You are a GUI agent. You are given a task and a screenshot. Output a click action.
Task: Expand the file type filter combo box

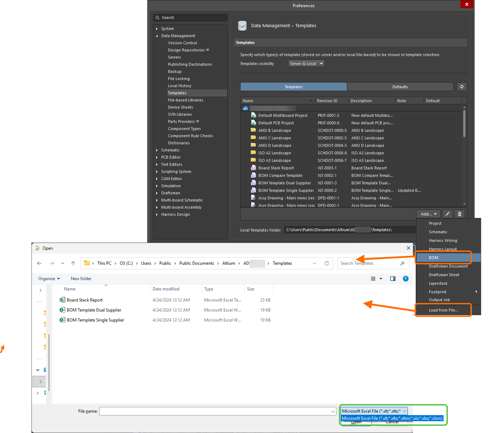click(374, 411)
